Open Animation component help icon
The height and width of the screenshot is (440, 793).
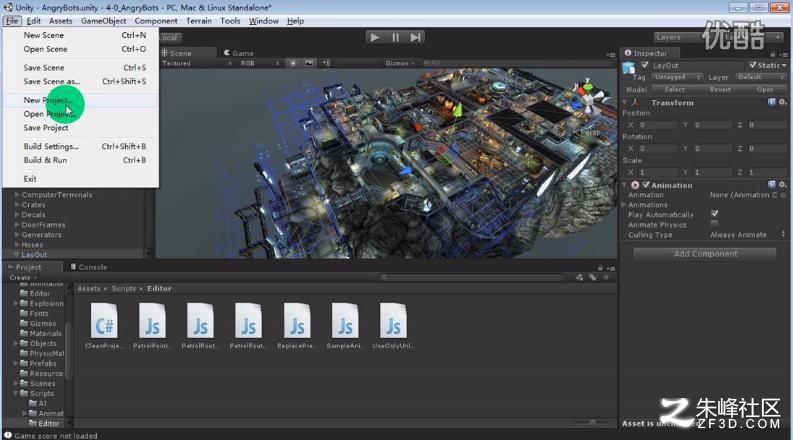coord(771,185)
